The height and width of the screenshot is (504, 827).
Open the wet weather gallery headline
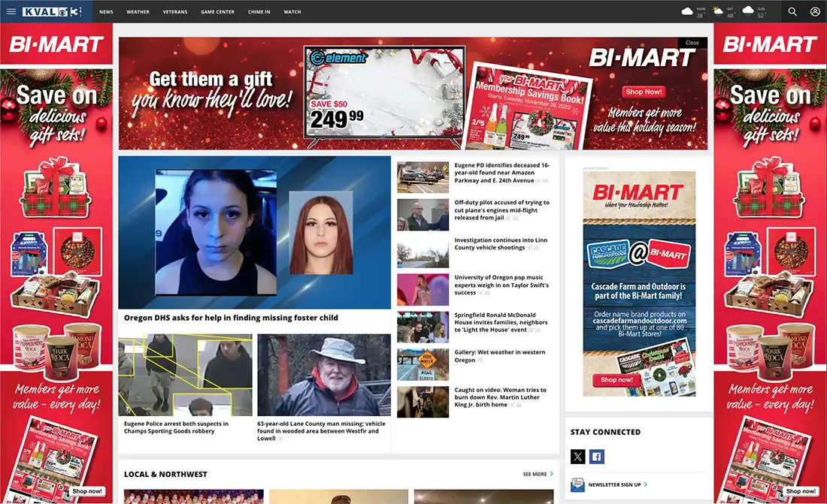[500, 356]
